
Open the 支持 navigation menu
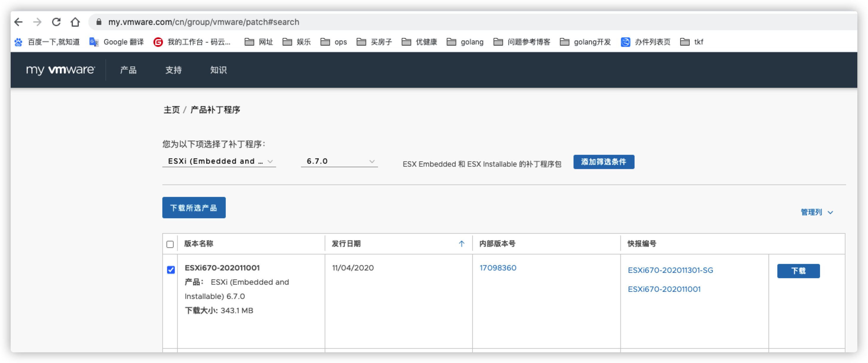[174, 70]
